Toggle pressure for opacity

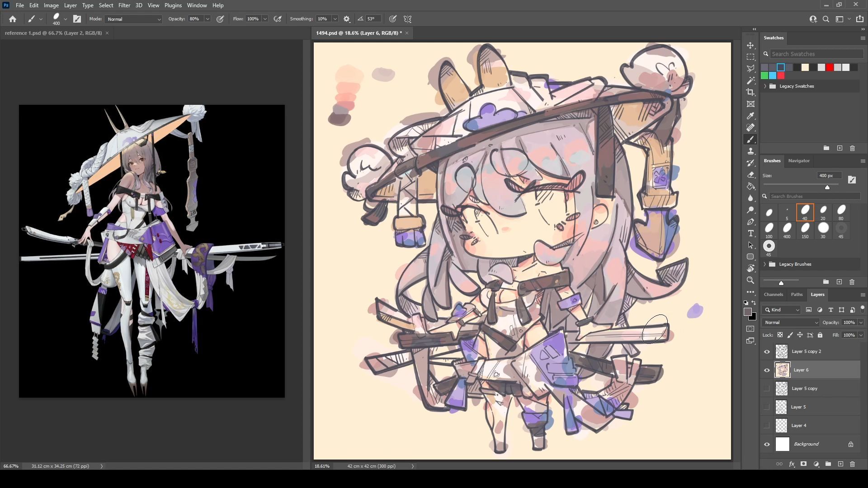[220, 19]
